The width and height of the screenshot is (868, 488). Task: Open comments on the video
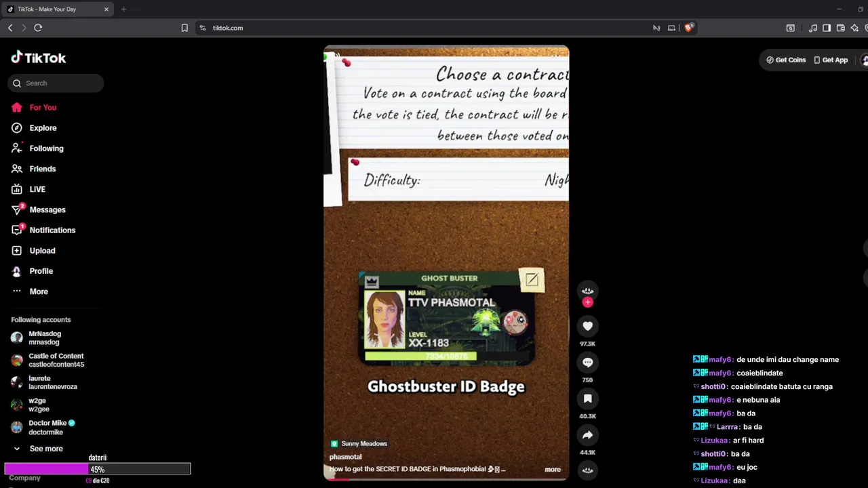click(587, 363)
